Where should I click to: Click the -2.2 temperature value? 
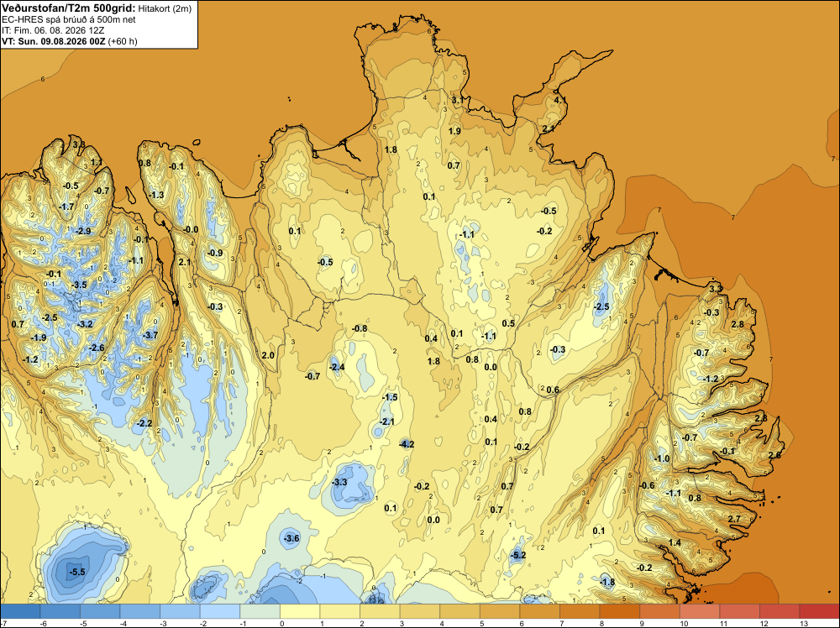(144, 423)
